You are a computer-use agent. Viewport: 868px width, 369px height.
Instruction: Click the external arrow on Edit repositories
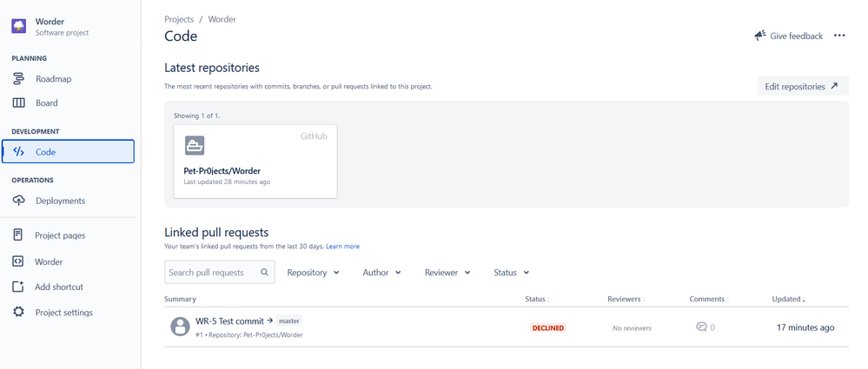coord(834,86)
